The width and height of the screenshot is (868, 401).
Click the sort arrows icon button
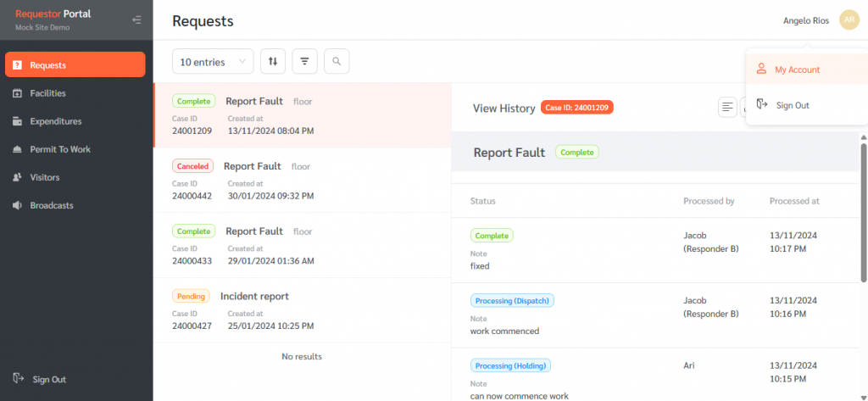(x=273, y=61)
